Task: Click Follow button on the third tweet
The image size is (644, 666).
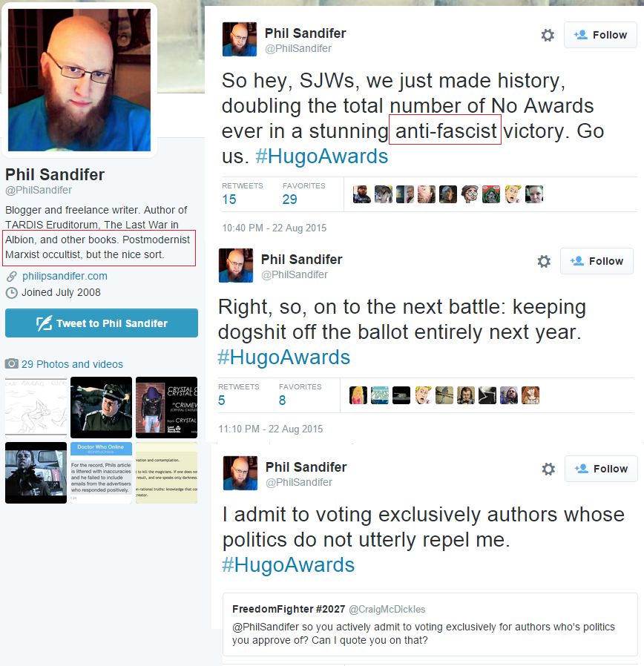Action: coord(601,469)
